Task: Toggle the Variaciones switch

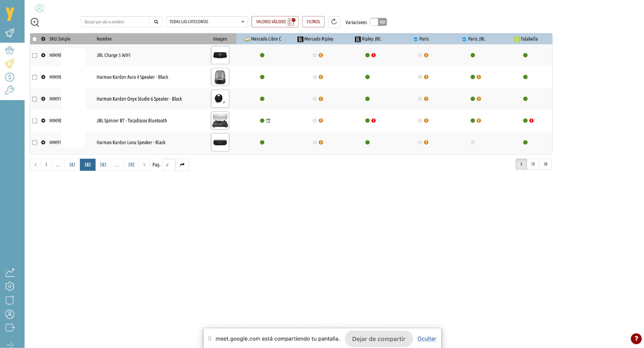Action: (378, 22)
